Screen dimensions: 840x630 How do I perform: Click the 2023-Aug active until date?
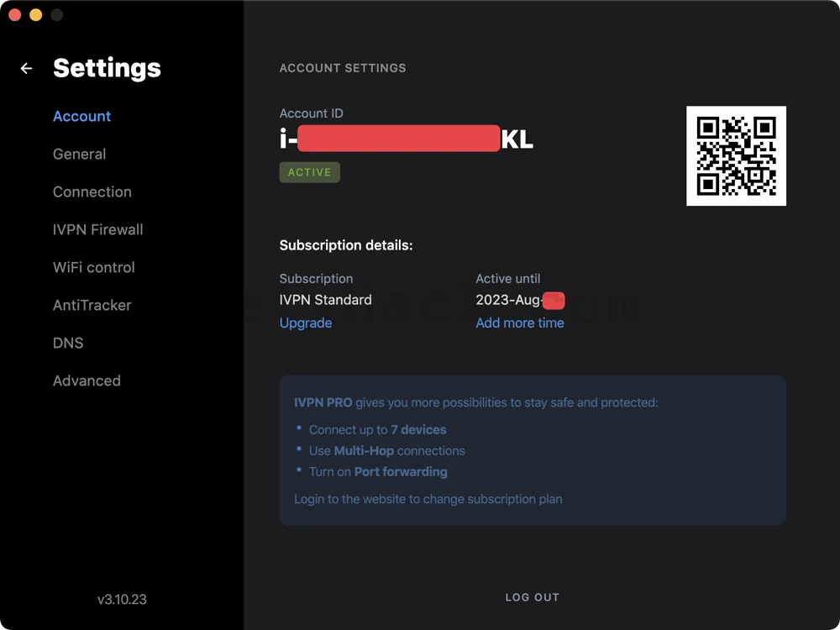(x=520, y=300)
